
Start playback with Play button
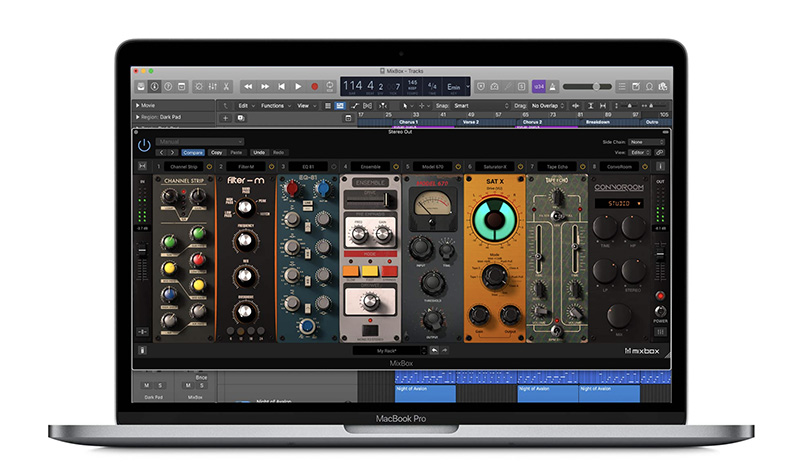coord(298,87)
